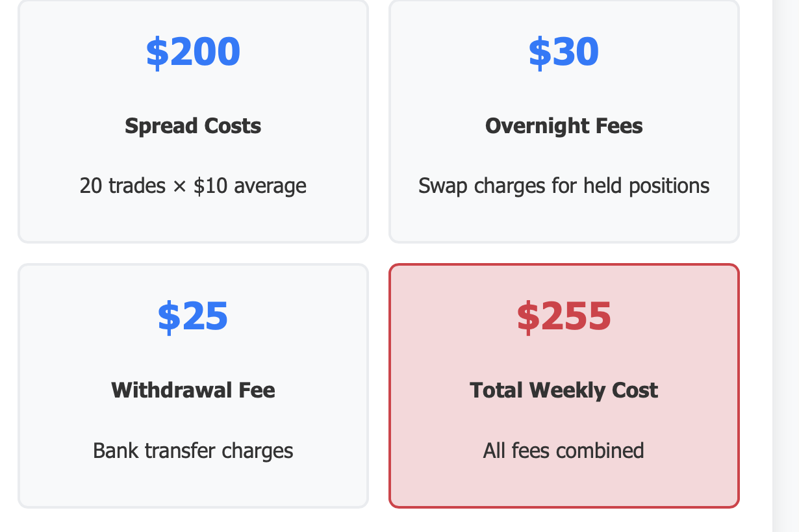Click the $200 spread cost amount
The image size is (799, 532).
(193, 52)
